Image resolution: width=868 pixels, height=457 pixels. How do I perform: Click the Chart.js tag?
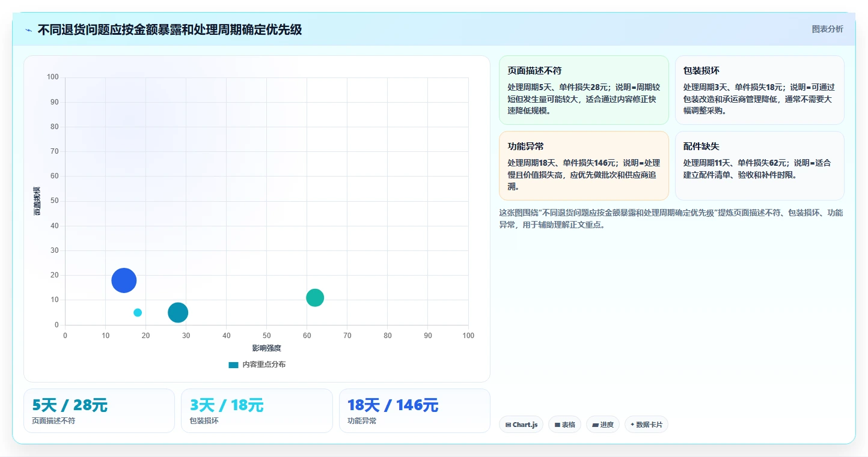coord(521,425)
